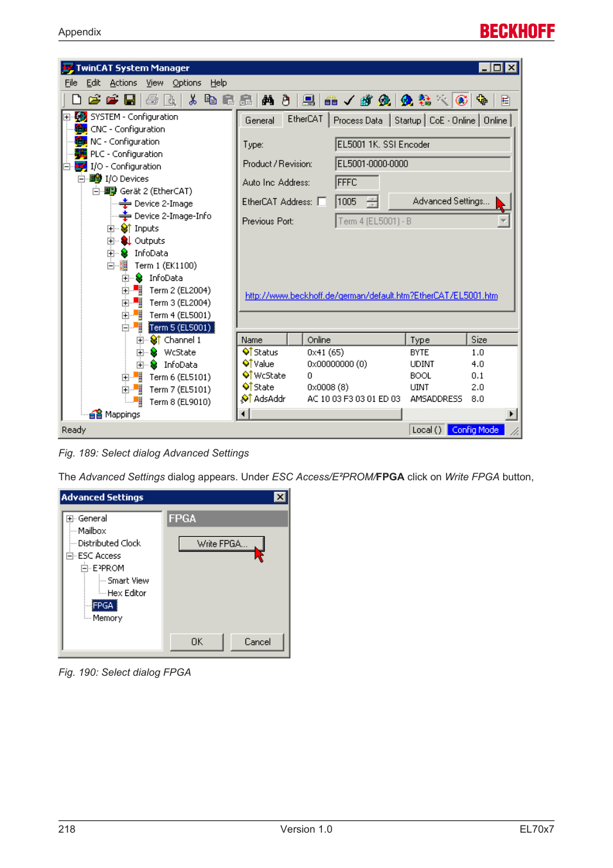613x868 pixels.
Task: Click the TwinCAT System Manager title icon
Action: pos(68,68)
